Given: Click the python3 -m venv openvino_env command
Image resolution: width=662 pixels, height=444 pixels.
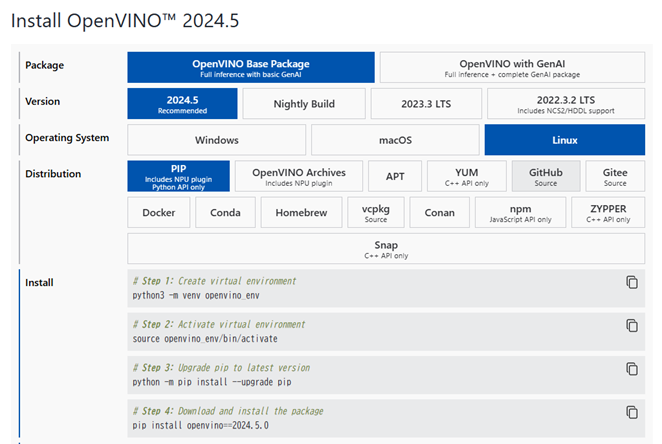Looking at the screenshot, I should click(196, 295).
